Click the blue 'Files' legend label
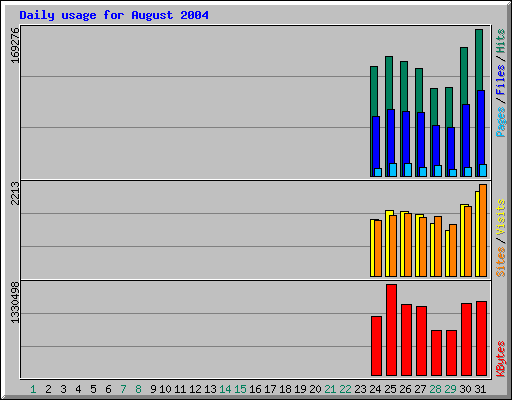 point(500,80)
